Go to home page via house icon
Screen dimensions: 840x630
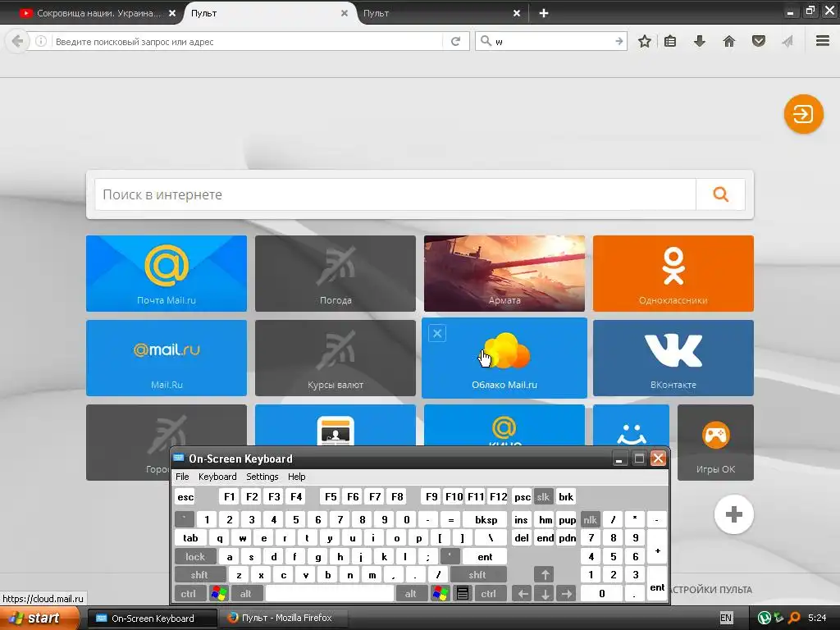click(x=729, y=41)
